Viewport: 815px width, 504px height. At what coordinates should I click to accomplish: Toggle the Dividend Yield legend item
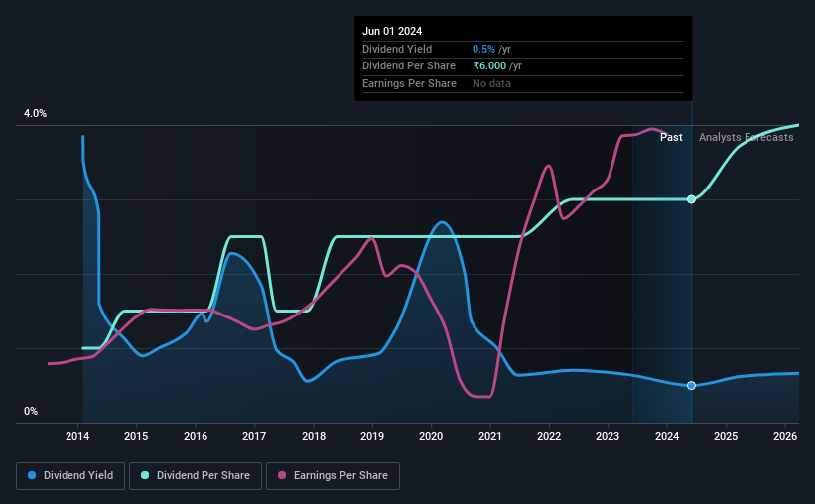pos(70,476)
